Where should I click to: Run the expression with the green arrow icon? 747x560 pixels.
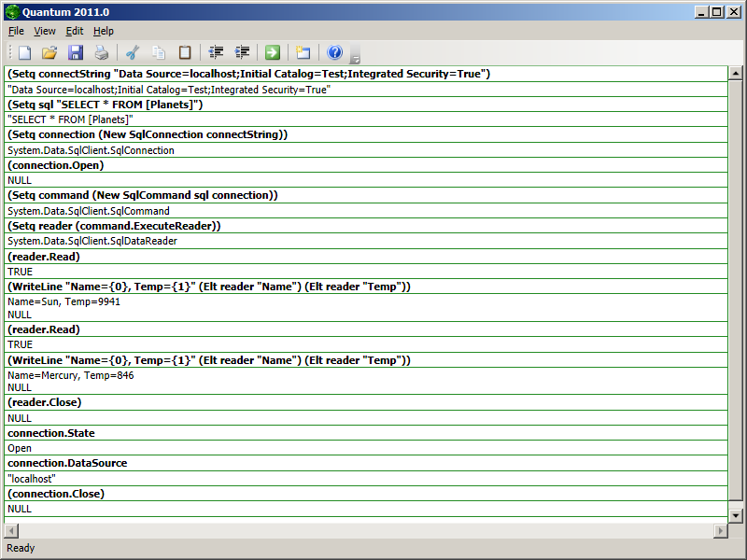[x=273, y=52]
